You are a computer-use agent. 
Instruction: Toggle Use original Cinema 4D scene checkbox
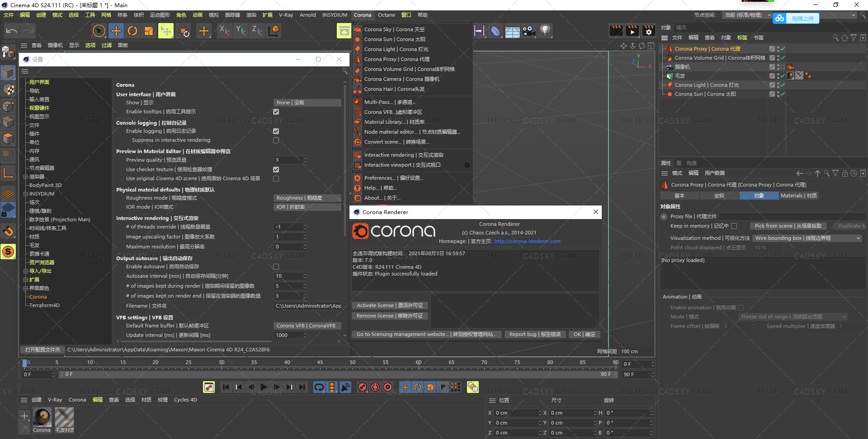click(x=276, y=179)
